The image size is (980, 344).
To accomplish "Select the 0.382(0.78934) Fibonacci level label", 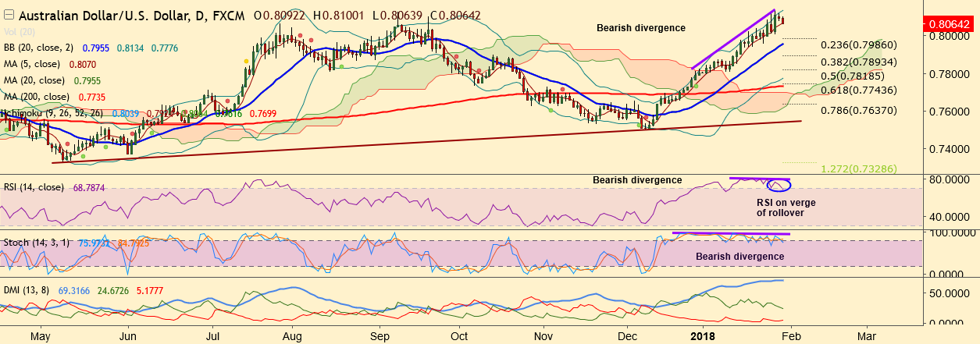I will click(x=858, y=62).
